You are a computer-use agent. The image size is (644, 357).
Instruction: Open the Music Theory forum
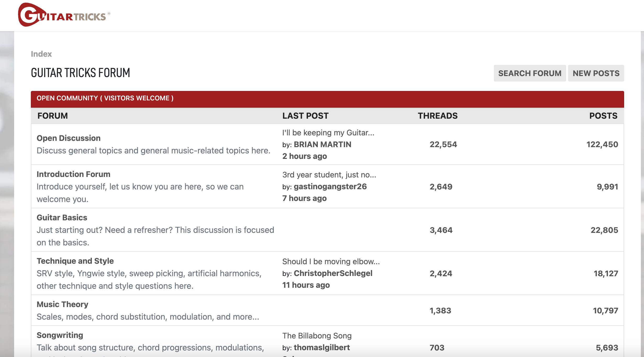63,304
